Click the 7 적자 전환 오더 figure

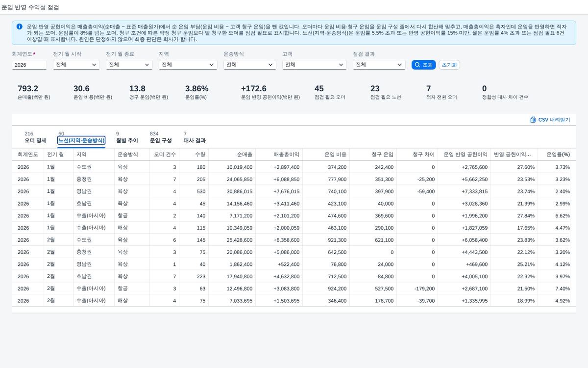tap(429, 89)
